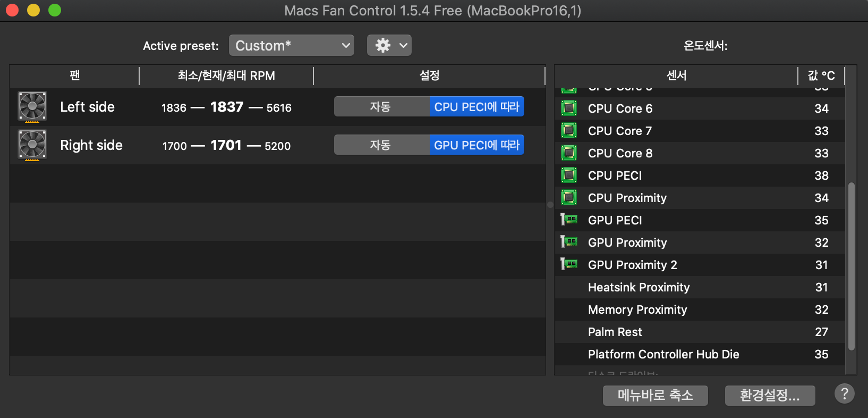Click the Palm Rest temperature value 27

click(x=822, y=332)
